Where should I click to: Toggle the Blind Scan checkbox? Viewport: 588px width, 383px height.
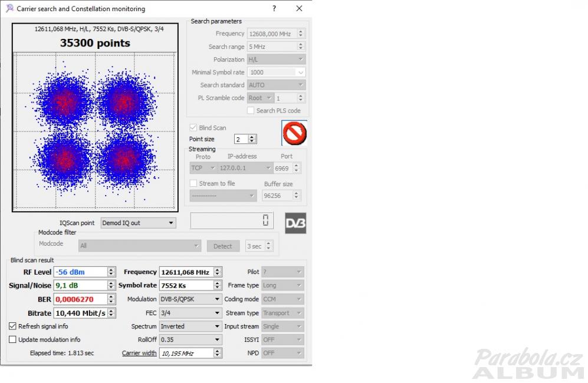coord(193,127)
